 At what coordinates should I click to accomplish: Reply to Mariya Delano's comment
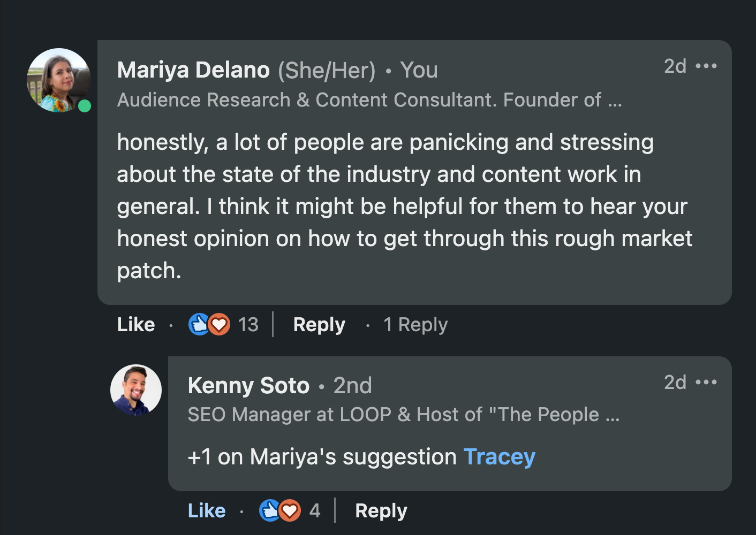[319, 324]
